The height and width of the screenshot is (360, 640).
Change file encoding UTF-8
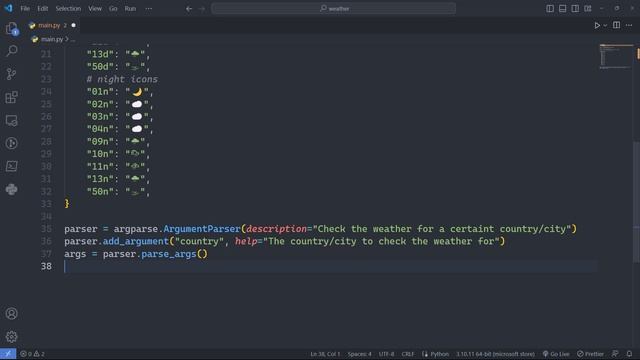pyautogui.click(x=386, y=354)
